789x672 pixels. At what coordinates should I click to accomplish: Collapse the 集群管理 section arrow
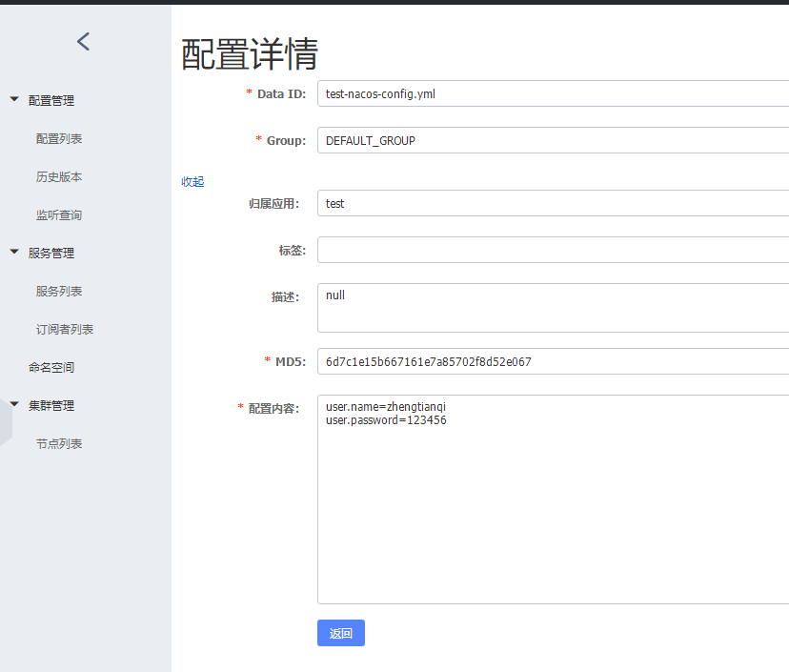14,404
